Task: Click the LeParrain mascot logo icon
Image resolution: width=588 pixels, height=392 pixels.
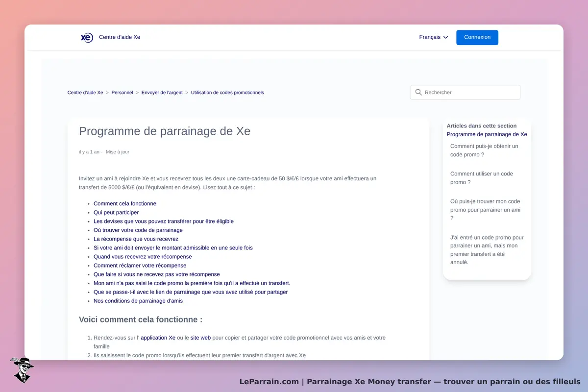Action: 21,370
